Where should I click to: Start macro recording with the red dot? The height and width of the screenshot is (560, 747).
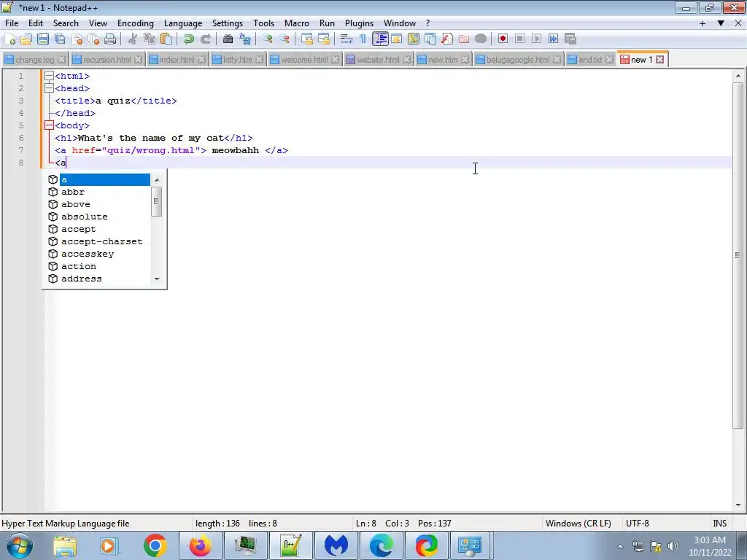click(503, 39)
